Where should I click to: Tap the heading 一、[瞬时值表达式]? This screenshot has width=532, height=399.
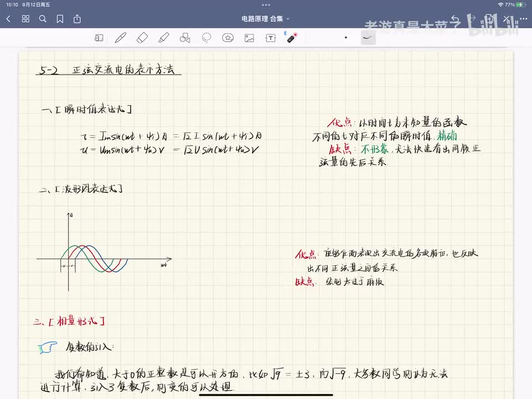pos(86,109)
